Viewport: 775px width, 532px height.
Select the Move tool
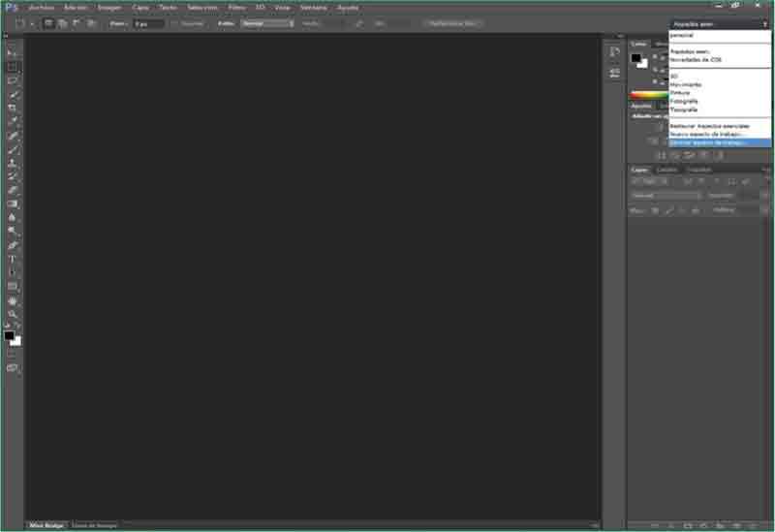13,52
